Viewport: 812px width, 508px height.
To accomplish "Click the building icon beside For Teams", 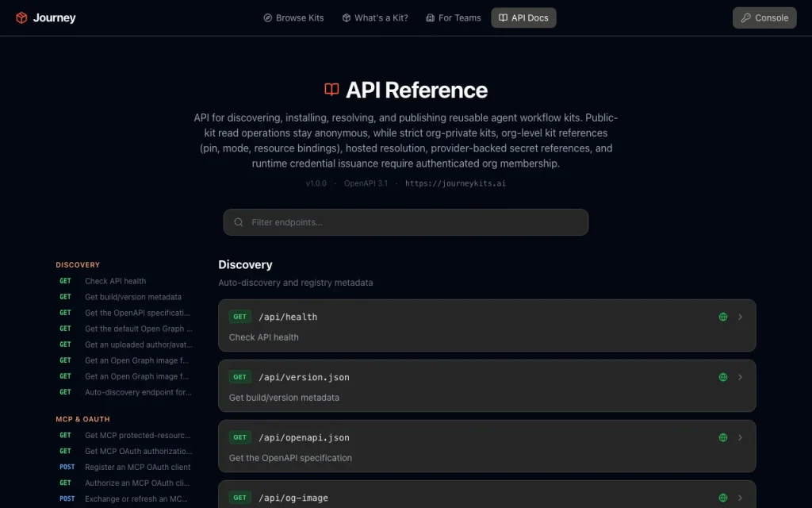I will (430, 17).
